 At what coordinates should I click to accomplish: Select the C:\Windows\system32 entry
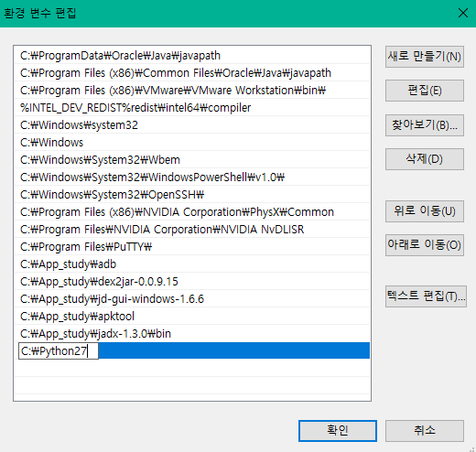(192, 125)
